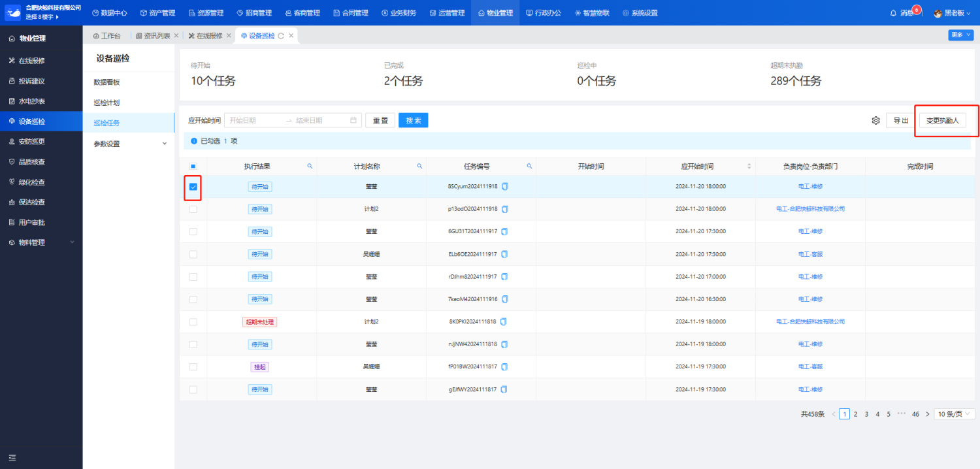Click the 超期未处理 status tag
The height and width of the screenshot is (469, 980).
260,321
